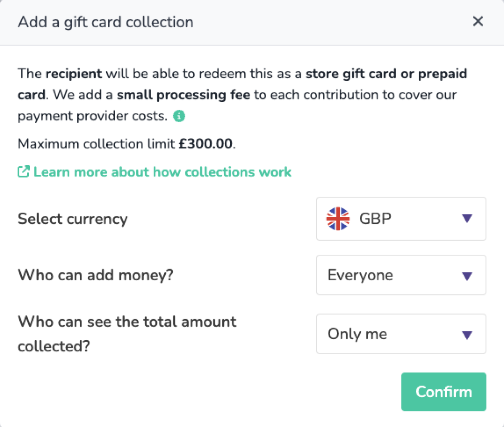Click the £300.00 maximum limit amount
504x427 pixels.
click(205, 144)
